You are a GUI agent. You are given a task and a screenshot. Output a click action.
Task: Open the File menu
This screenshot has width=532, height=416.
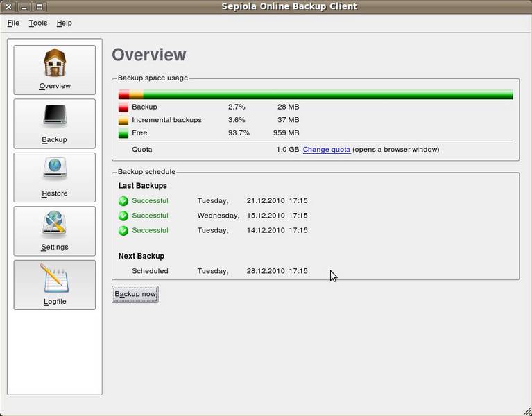coord(13,23)
